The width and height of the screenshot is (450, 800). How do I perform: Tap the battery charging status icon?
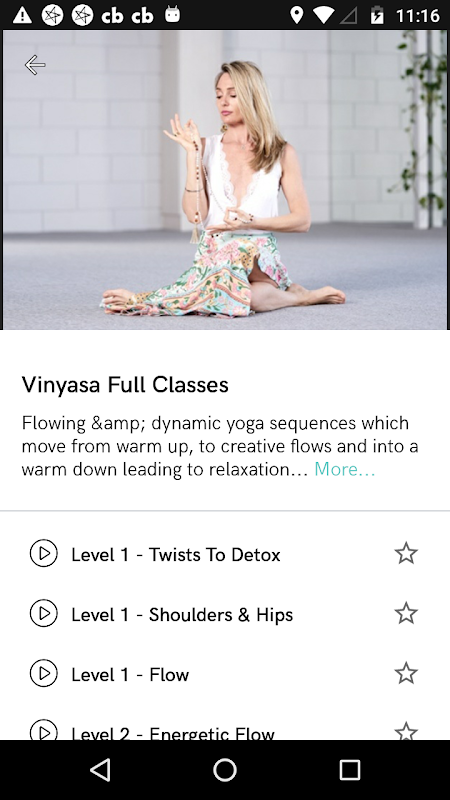pos(376,15)
